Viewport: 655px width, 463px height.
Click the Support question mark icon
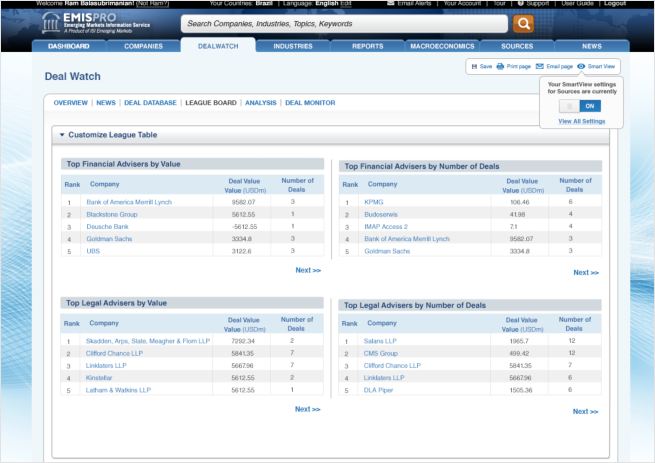(x=520, y=3)
